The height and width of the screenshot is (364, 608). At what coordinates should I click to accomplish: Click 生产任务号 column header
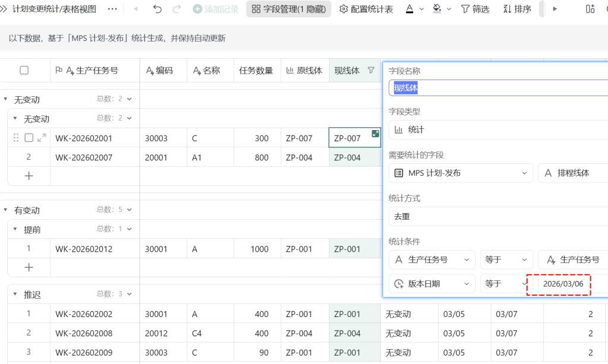(95, 70)
